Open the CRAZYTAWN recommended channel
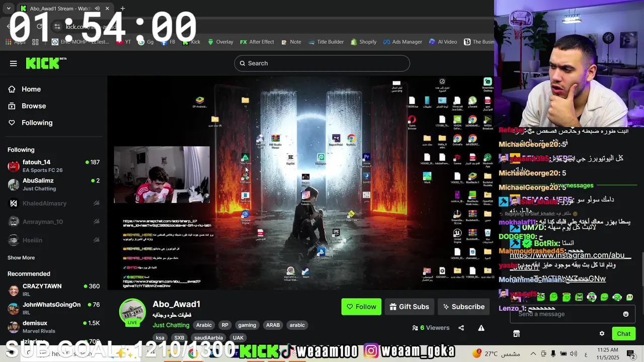Viewport: 644px width, 362px height. pyautogui.click(x=53, y=290)
